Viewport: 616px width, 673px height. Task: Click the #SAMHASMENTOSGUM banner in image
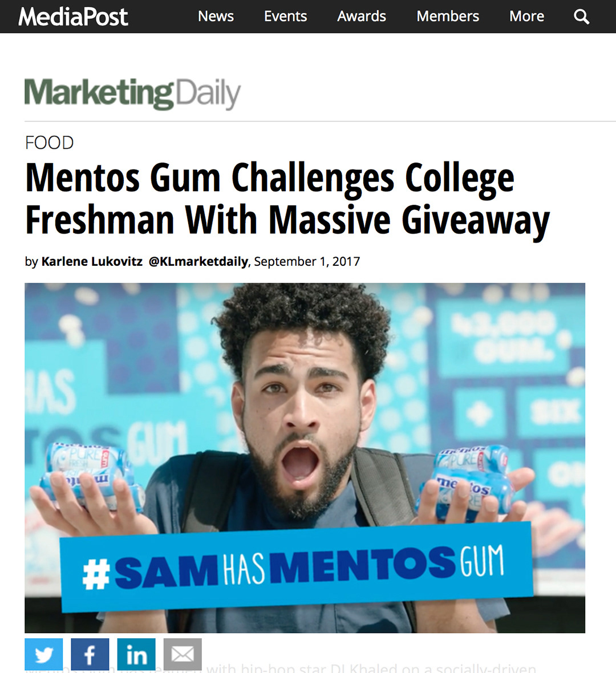[297, 566]
